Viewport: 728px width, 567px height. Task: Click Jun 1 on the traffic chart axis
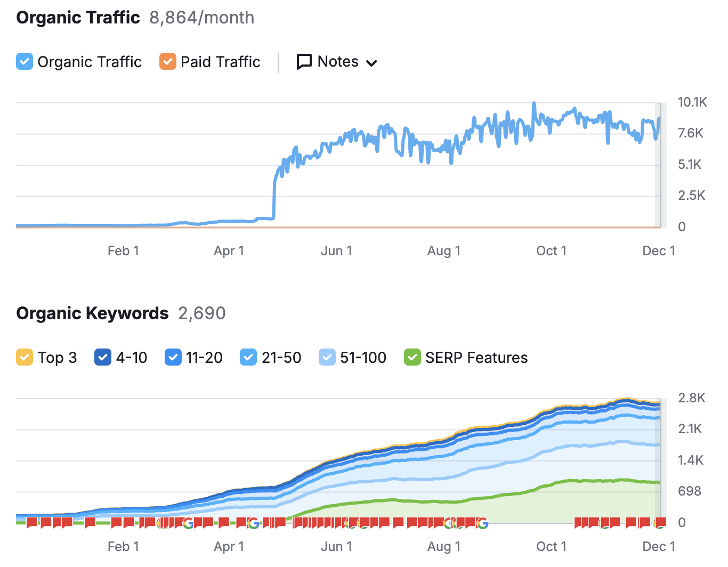[x=336, y=251]
